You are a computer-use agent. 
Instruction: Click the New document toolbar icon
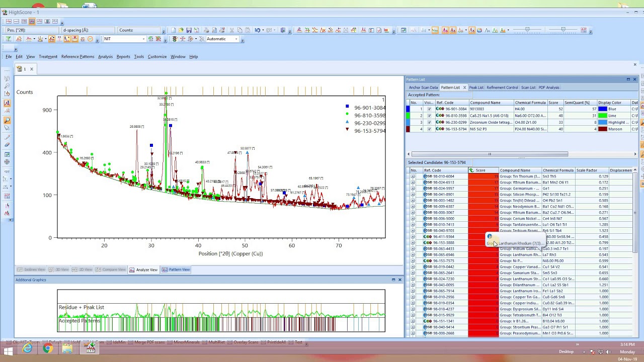pyautogui.click(x=173, y=30)
